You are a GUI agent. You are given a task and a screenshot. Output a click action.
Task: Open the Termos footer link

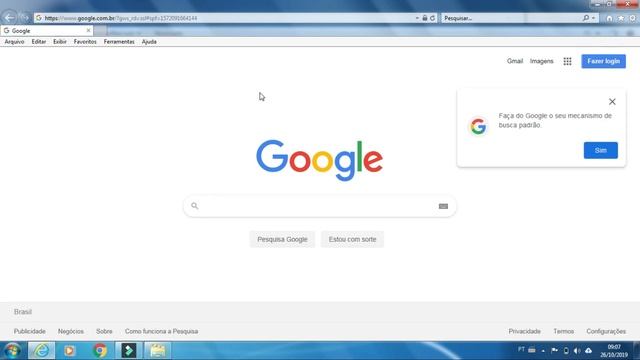(563, 331)
